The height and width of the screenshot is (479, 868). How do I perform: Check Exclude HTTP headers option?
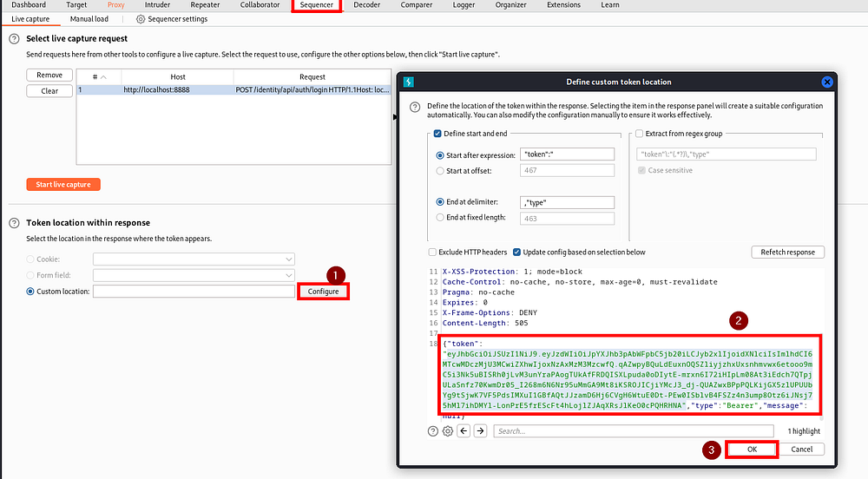pos(432,253)
